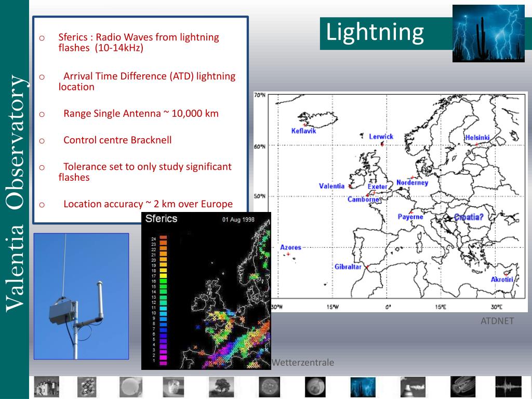The width and height of the screenshot is (532, 399).
Task: Click the 70°N latitude label
Action: (260, 96)
